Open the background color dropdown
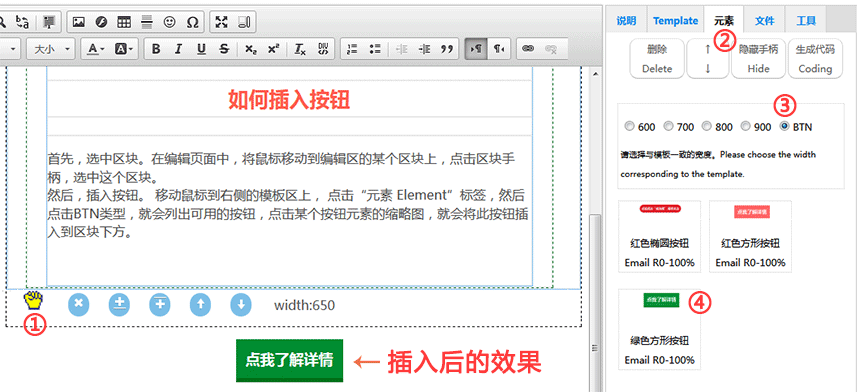Viewport: 860px width, 392px height. tap(124, 49)
